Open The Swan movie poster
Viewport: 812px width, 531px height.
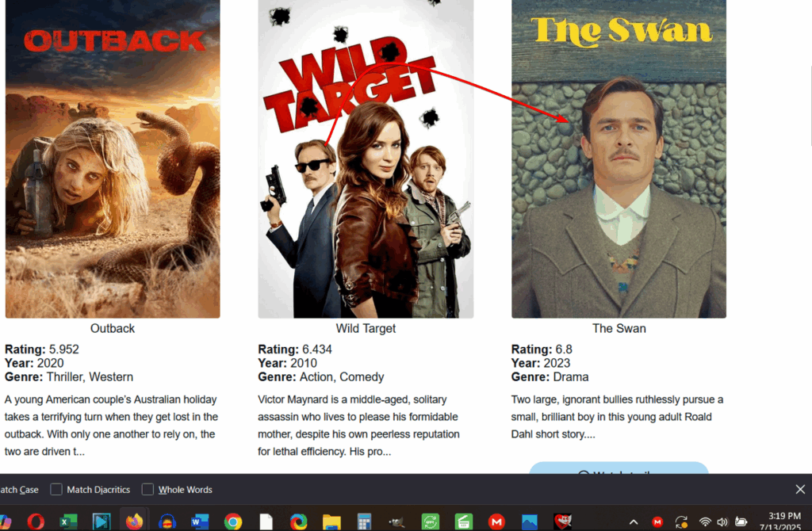point(619,159)
